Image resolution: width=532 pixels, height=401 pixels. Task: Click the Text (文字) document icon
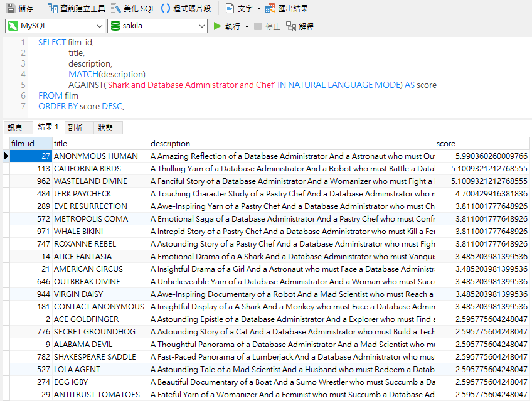[230, 8]
